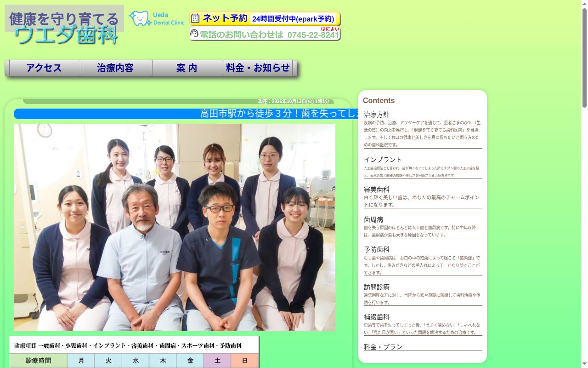Image resolution: width=588 pixels, height=368 pixels.
Task: Click the headset icon on phone inquiry banner
Action: click(194, 33)
